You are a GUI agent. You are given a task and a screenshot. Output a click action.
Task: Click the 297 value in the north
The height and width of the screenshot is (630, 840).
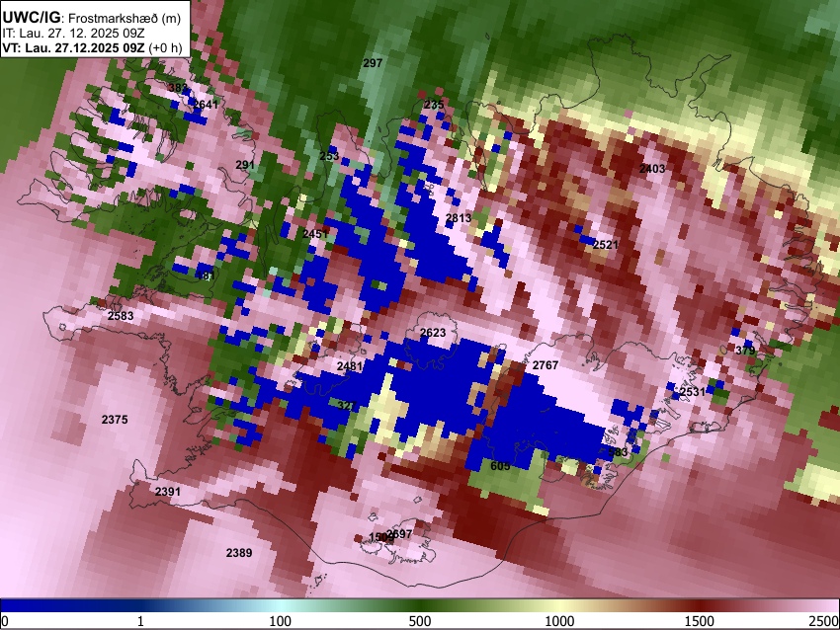[373, 63]
